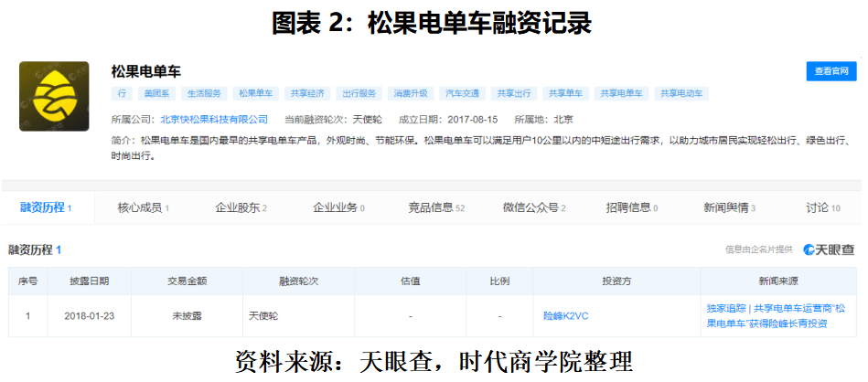Click the 所属地：北京 text

[543, 119]
